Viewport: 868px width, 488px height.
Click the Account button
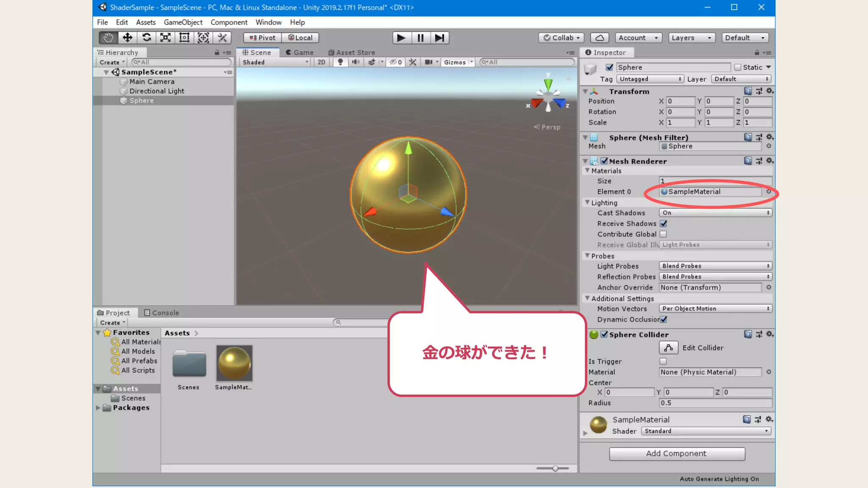(638, 38)
